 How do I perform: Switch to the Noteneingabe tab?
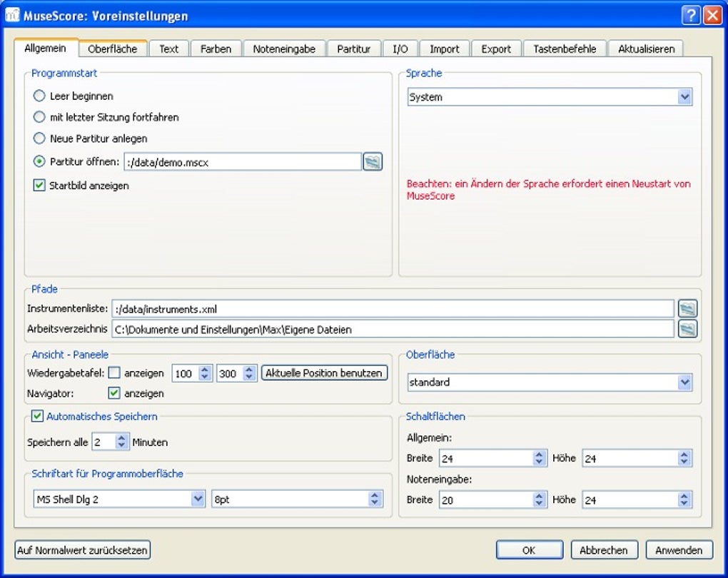click(x=284, y=49)
